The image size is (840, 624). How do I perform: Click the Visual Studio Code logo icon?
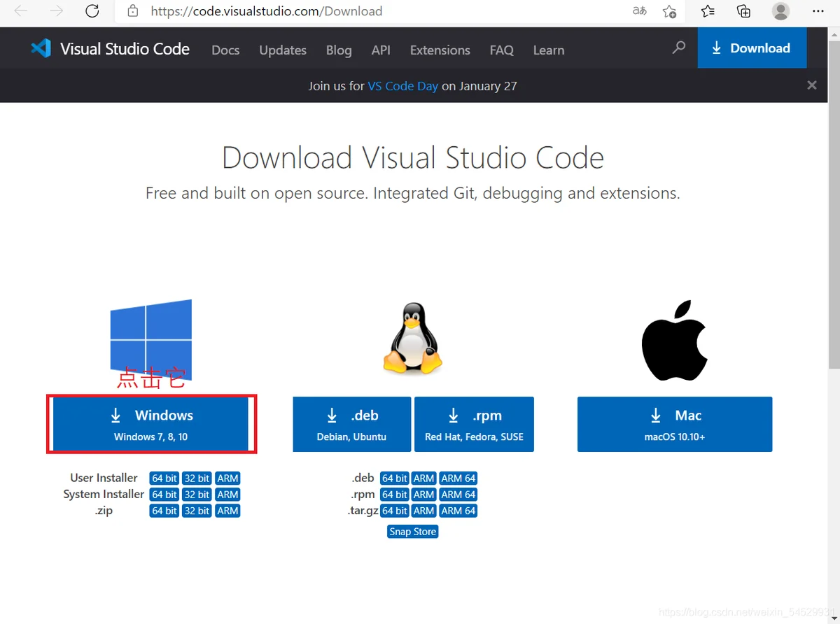(41, 48)
